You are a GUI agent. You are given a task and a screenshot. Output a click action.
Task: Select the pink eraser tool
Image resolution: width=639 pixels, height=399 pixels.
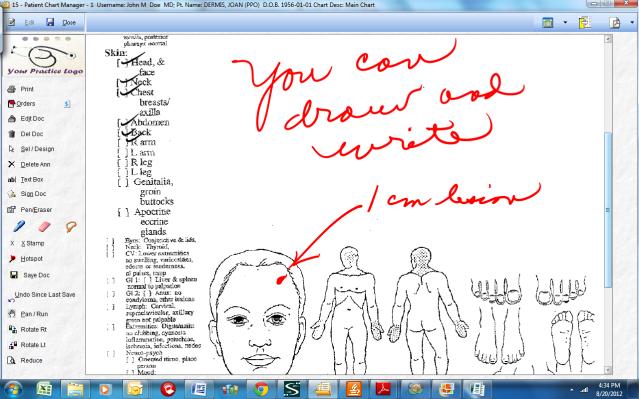coord(44,226)
